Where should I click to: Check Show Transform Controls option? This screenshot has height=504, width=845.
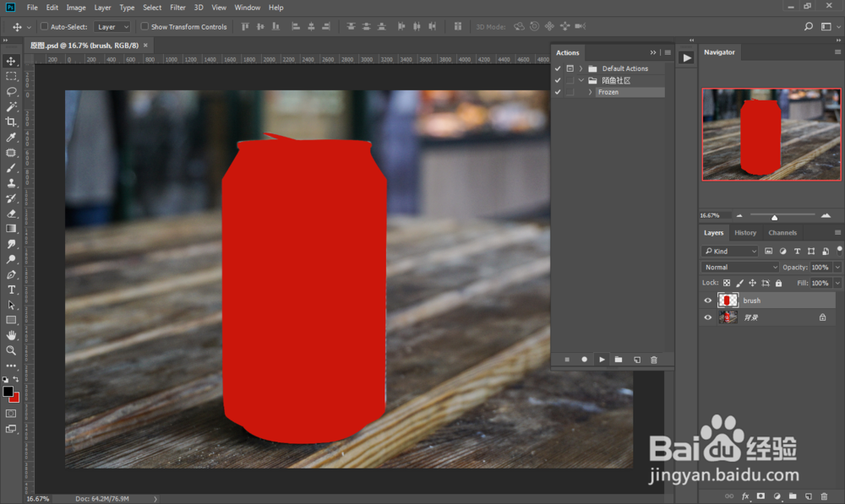144,27
